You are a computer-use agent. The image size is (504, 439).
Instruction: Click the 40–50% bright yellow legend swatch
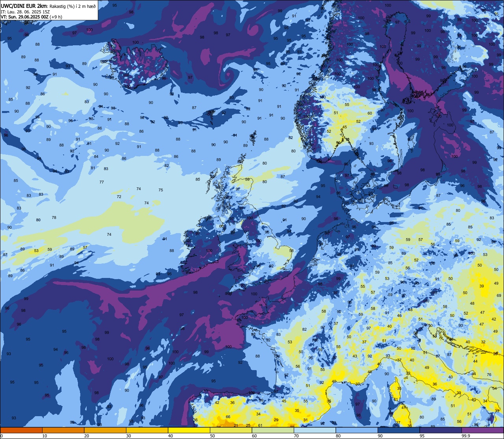tap(189, 430)
